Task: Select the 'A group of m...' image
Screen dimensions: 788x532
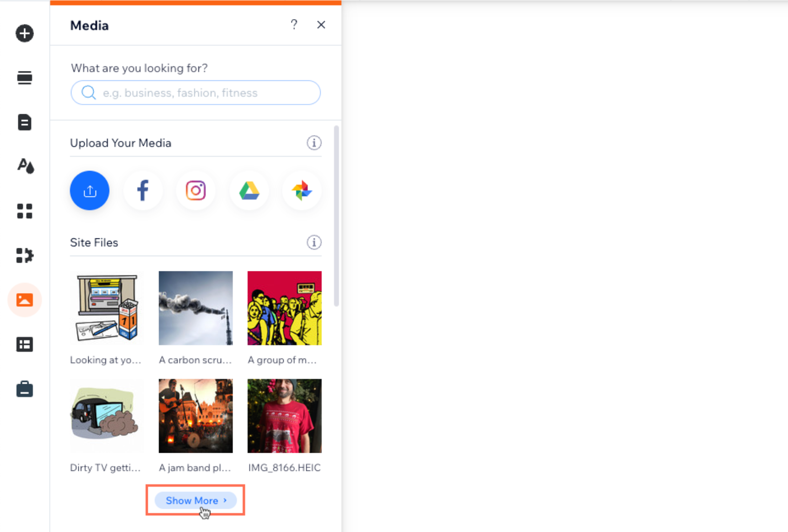Action: [x=285, y=308]
